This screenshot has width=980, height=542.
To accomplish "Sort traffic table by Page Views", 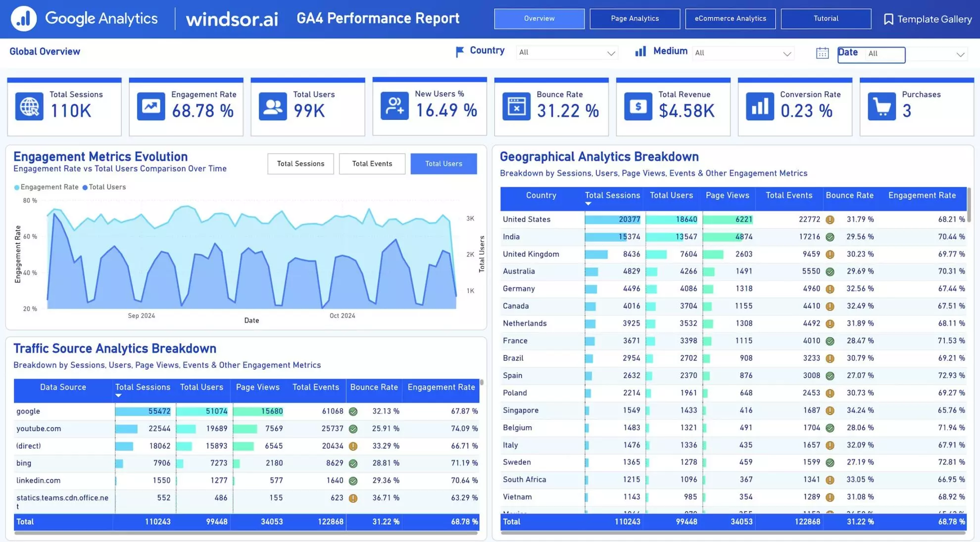I will point(257,387).
